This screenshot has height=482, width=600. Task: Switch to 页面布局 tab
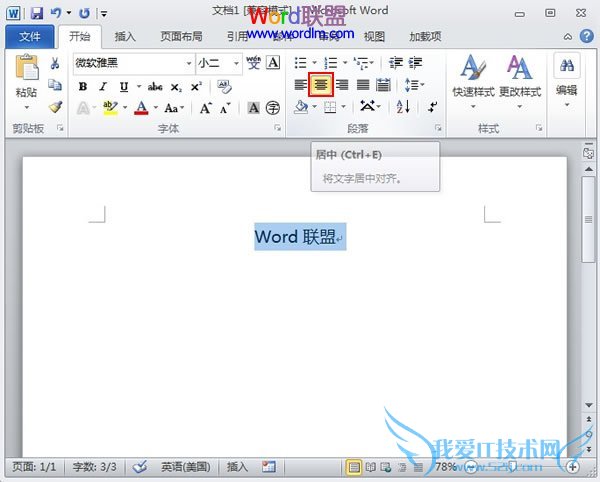click(181, 37)
